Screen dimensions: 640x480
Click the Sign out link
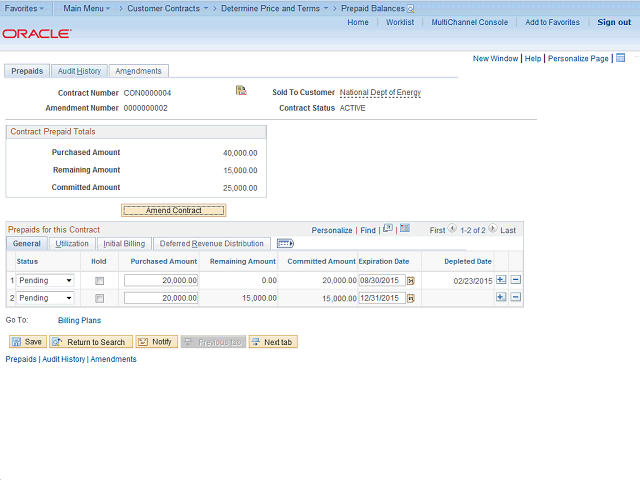click(614, 22)
